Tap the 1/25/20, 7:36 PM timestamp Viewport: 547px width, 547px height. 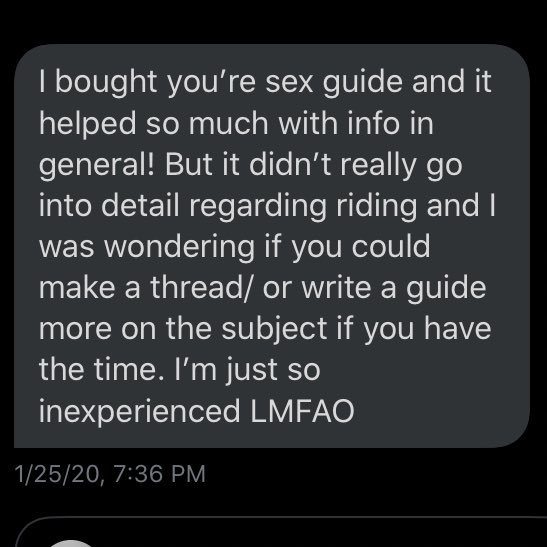point(110,474)
